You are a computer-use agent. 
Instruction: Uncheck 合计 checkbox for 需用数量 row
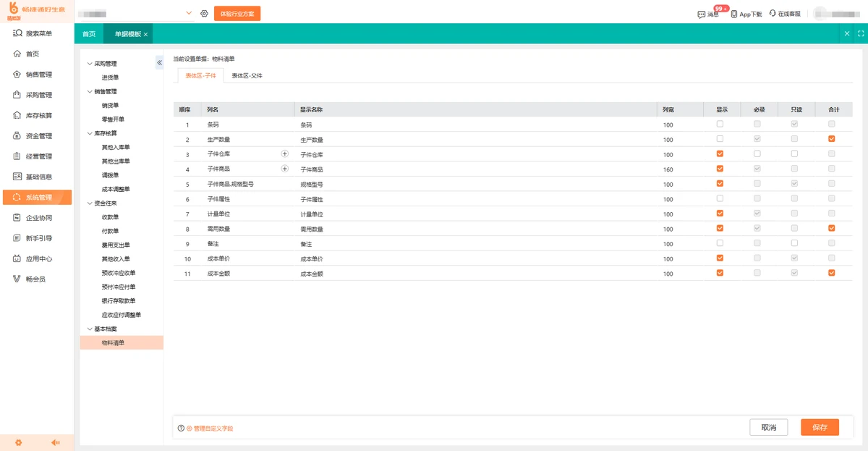click(832, 228)
